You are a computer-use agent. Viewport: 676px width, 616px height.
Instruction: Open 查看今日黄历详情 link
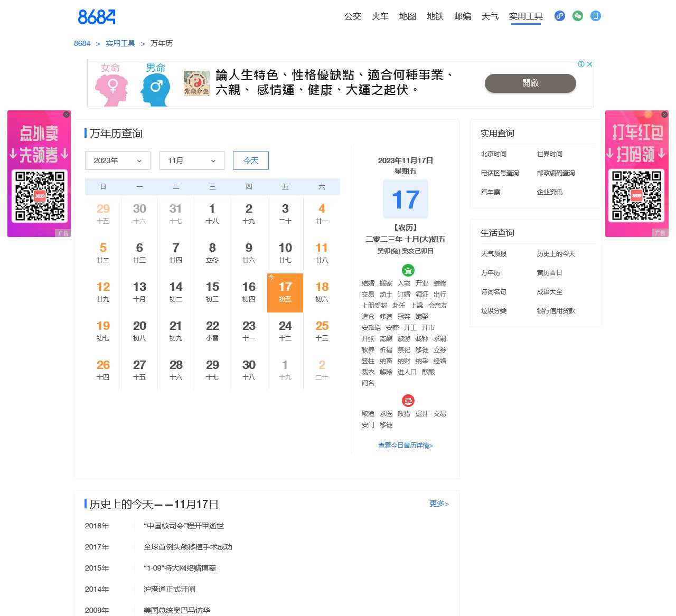click(406, 446)
